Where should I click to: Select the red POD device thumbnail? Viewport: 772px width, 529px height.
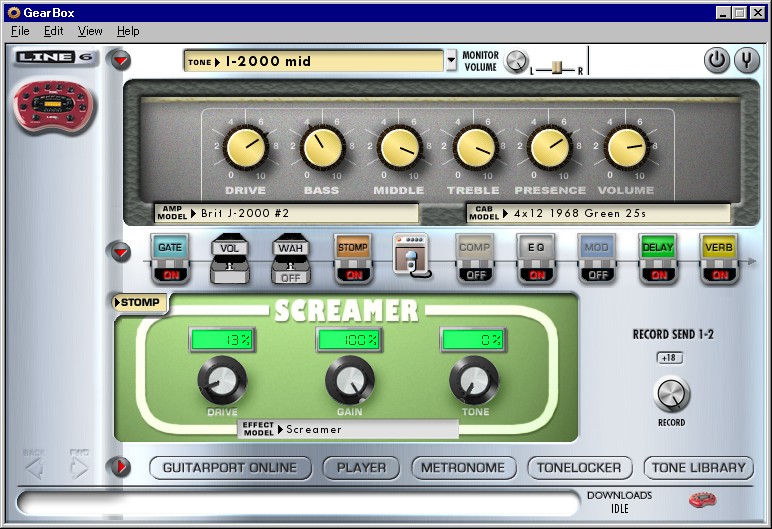click(x=54, y=106)
